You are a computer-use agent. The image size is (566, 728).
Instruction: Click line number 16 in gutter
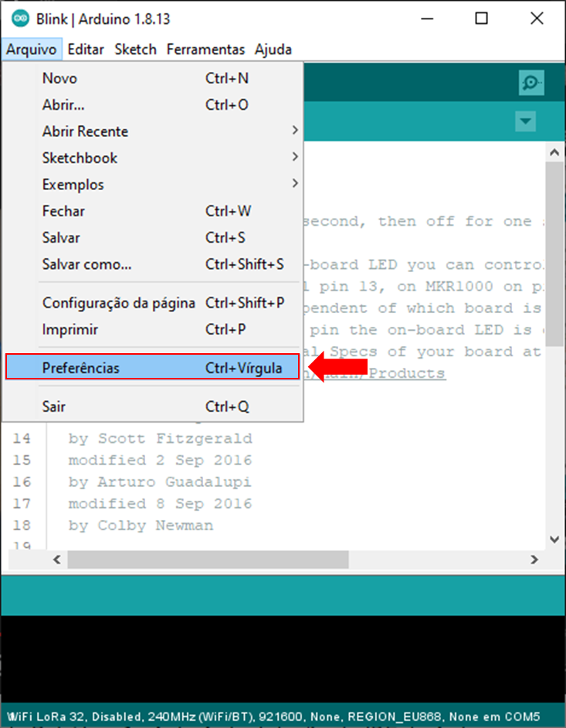coord(22,482)
